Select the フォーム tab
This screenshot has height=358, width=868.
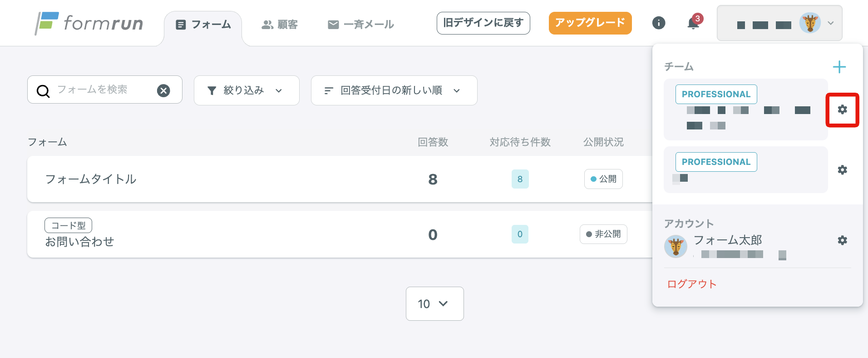tap(203, 25)
